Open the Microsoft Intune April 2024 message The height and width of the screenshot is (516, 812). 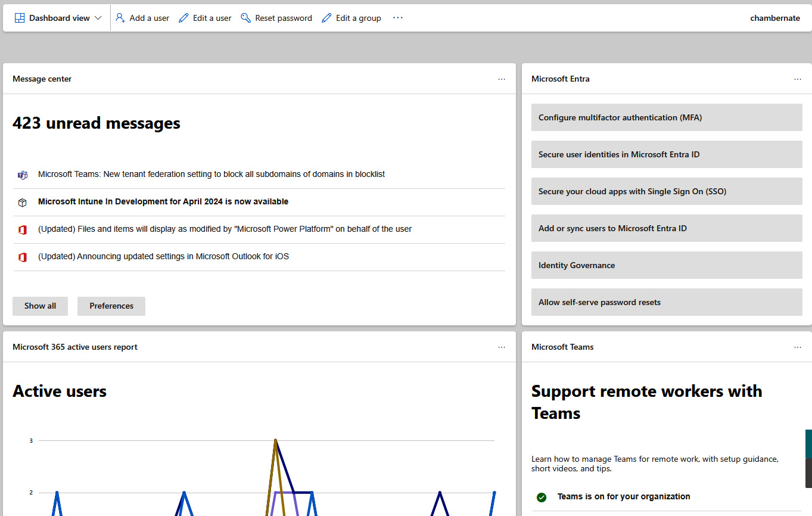(x=163, y=201)
